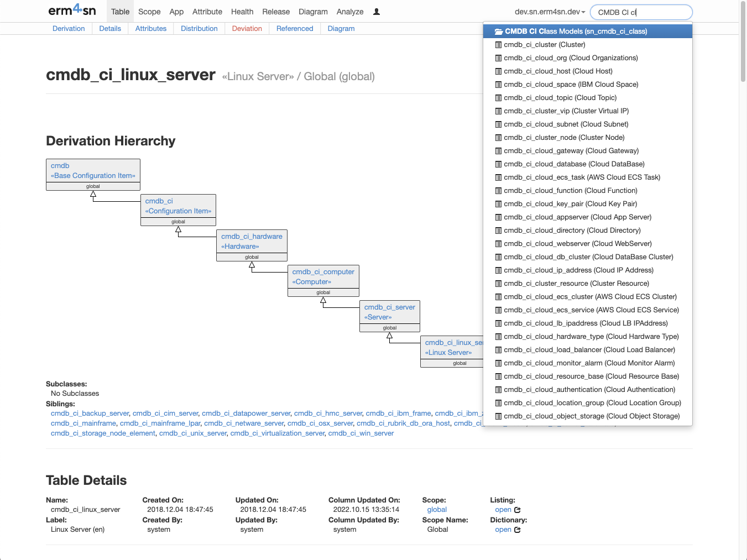The image size is (747, 560).
Task: Click folder icon in CMDB CI Class Models header
Action: [x=498, y=32]
